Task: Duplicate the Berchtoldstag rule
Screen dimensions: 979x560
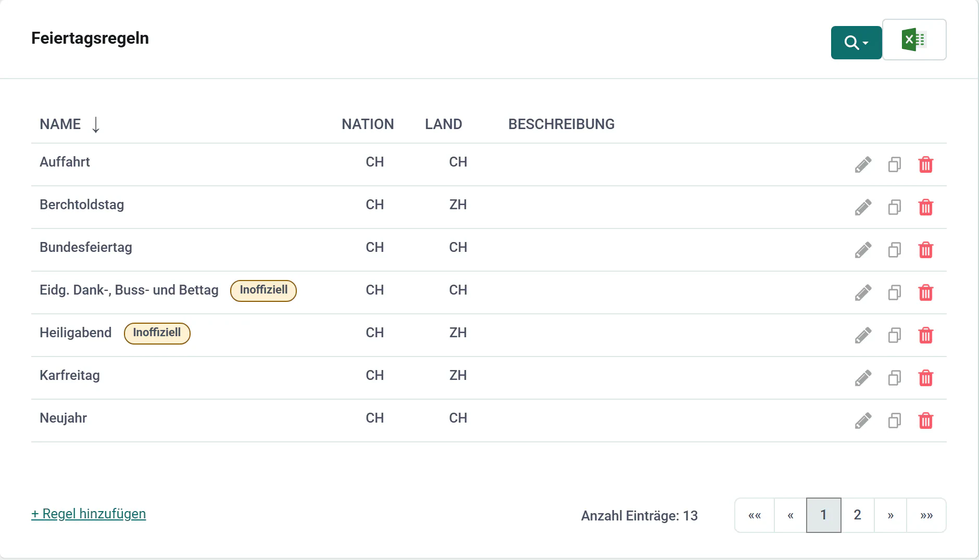Action: 894,207
